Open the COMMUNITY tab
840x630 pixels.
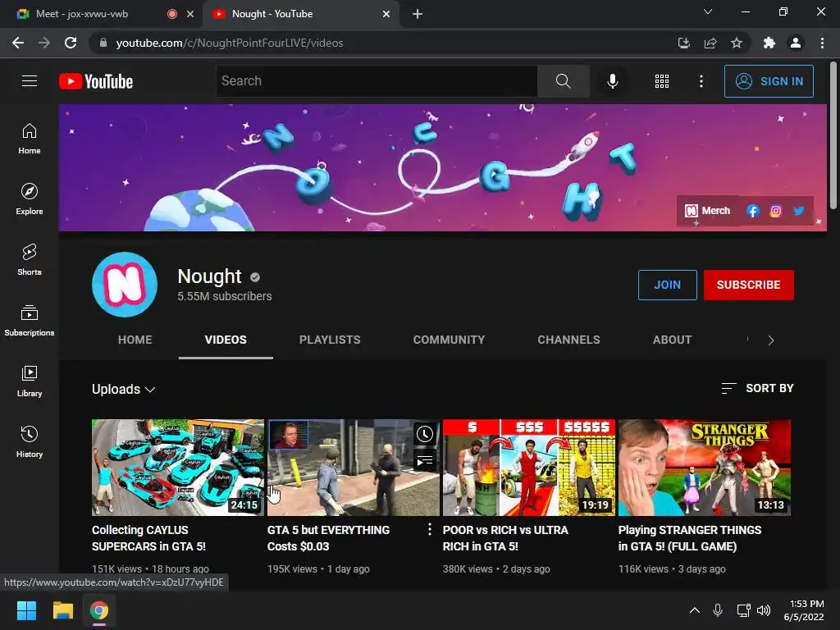[x=449, y=340]
